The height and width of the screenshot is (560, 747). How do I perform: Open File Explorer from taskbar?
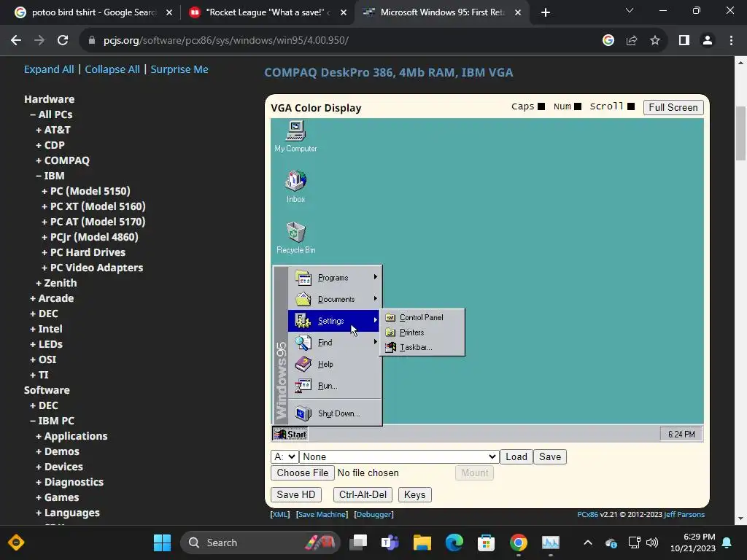pyautogui.click(x=422, y=542)
